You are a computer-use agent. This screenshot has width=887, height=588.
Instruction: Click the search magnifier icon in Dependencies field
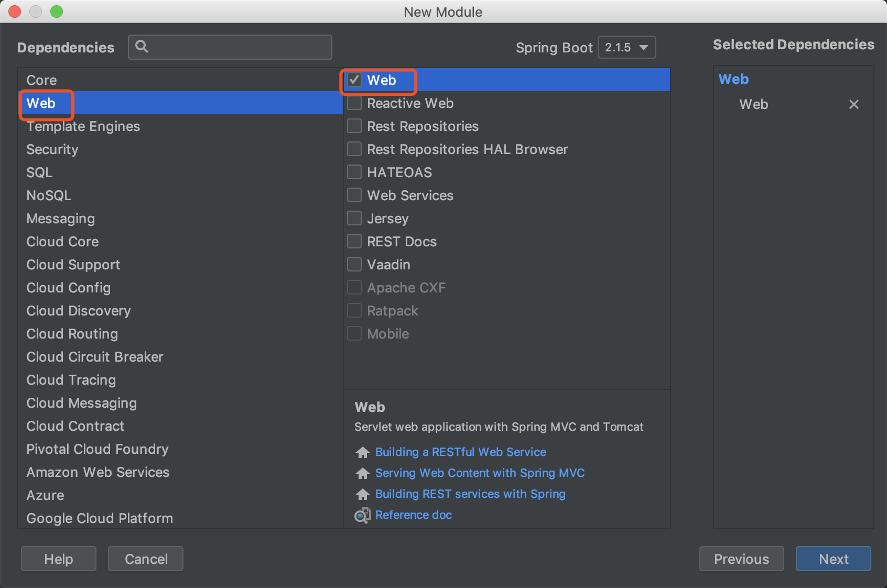point(142,47)
